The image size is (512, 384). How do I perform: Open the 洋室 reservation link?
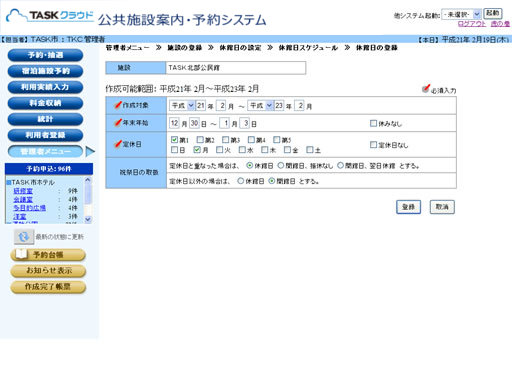(x=20, y=216)
